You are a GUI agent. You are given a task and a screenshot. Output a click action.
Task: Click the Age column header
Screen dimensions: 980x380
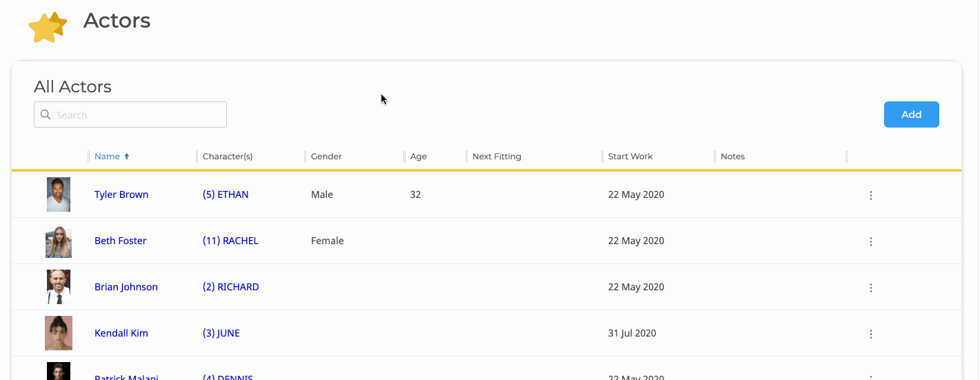click(419, 157)
